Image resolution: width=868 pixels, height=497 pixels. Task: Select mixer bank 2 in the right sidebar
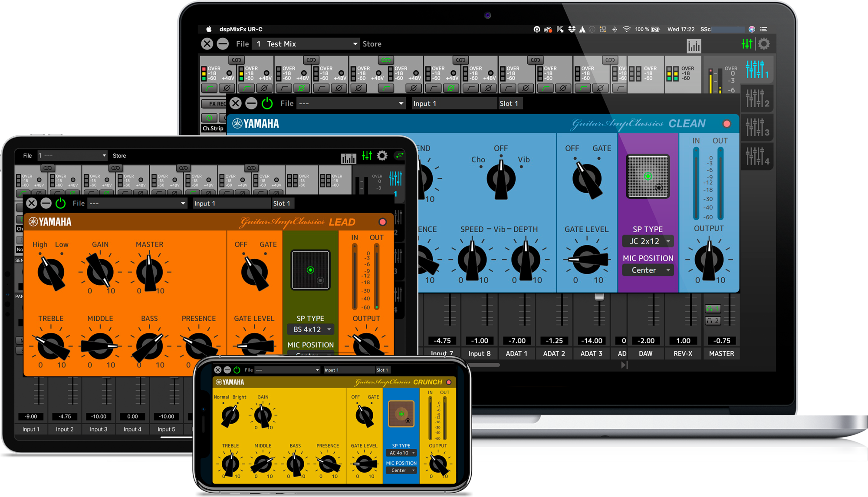(x=757, y=99)
